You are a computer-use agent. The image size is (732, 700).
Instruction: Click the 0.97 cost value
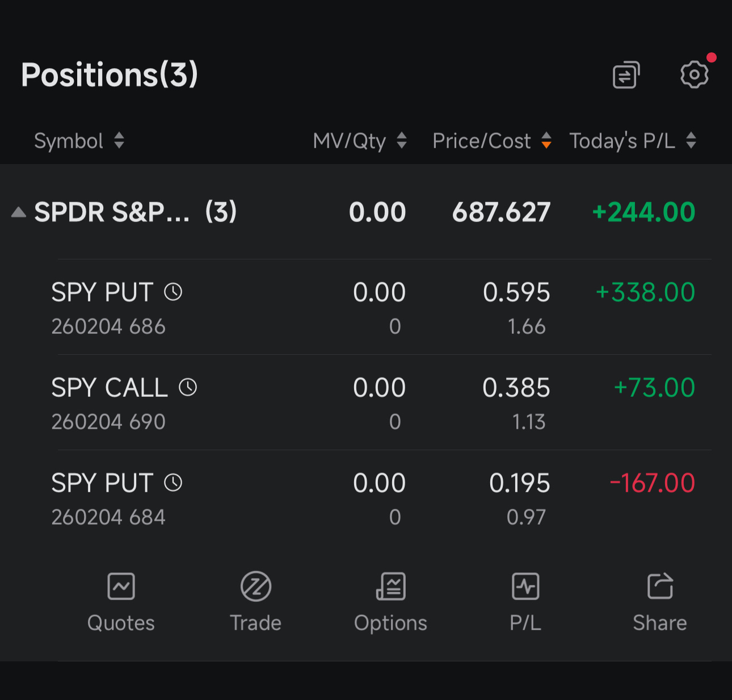click(x=526, y=517)
